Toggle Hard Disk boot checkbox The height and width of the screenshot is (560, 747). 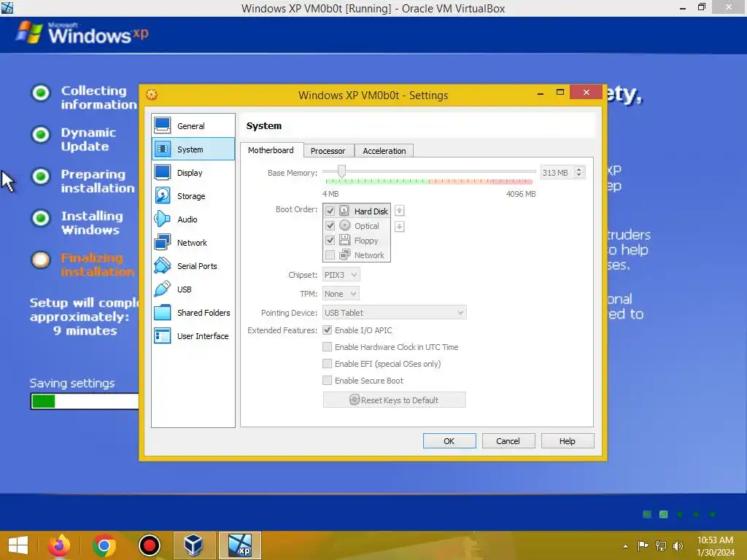pos(330,211)
